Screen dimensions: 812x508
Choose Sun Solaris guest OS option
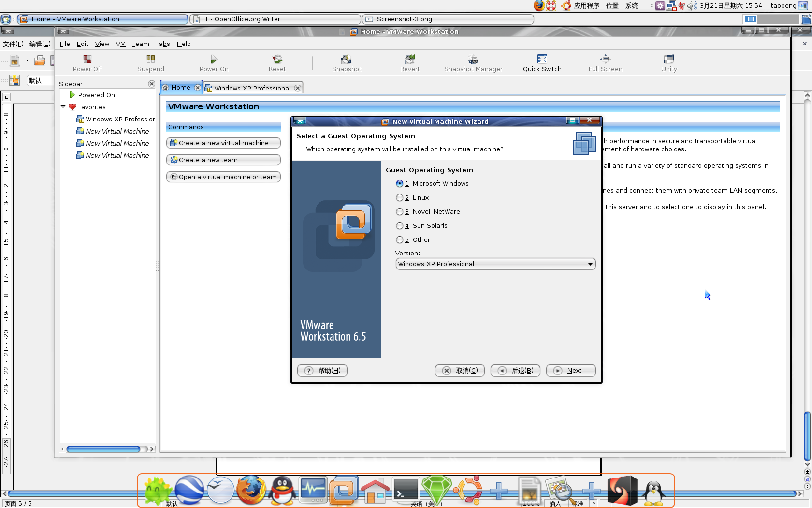click(x=399, y=226)
